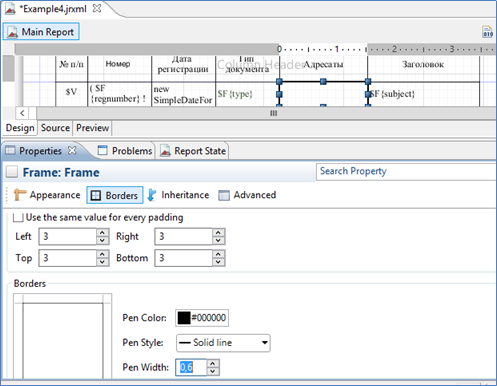Click the horizontal scrollbar left arrow
Image resolution: width=497 pixels, height=386 pixels.
pos(22,113)
